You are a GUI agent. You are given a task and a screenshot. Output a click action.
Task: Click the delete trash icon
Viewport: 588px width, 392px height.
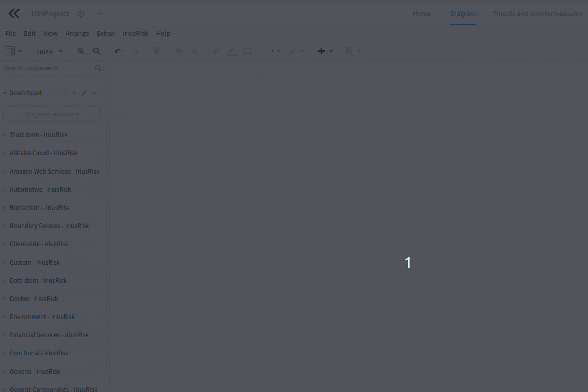(157, 51)
